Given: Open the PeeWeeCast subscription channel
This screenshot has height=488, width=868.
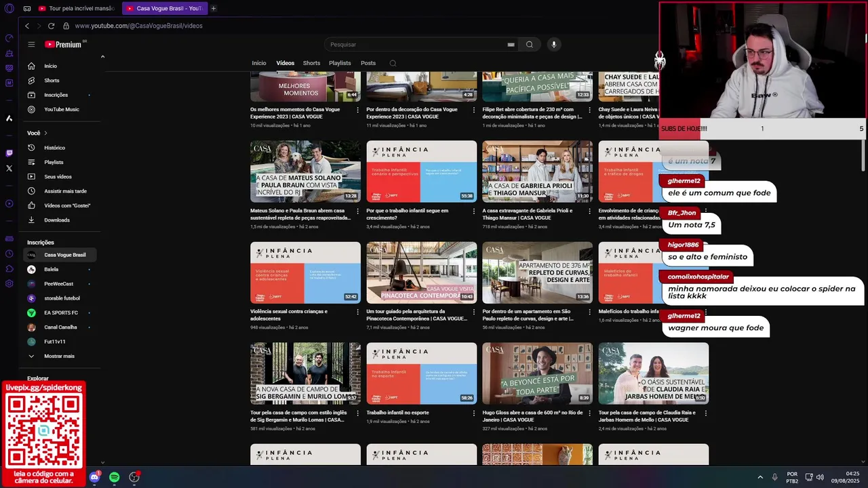Looking at the screenshot, I should pyautogui.click(x=60, y=284).
